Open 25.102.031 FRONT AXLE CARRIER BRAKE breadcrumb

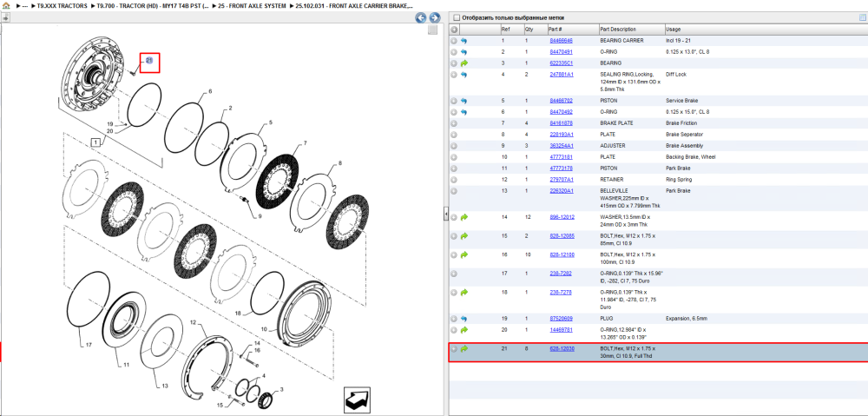(x=354, y=5)
